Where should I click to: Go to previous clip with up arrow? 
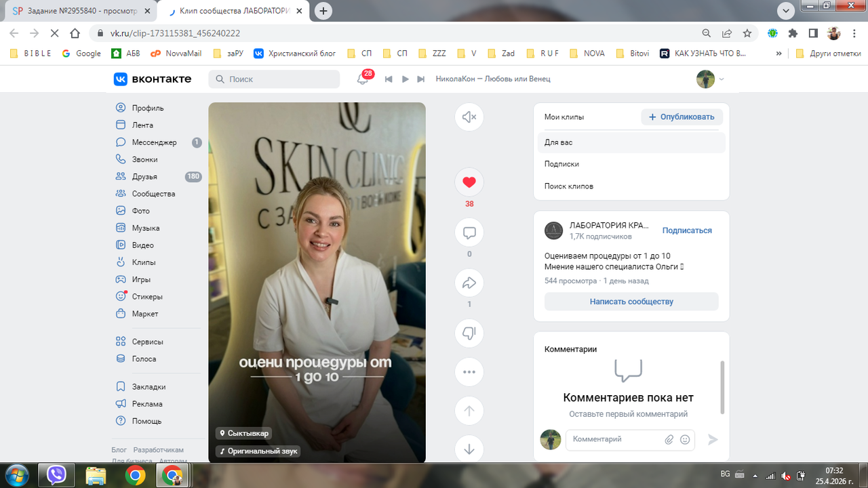pyautogui.click(x=469, y=410)
